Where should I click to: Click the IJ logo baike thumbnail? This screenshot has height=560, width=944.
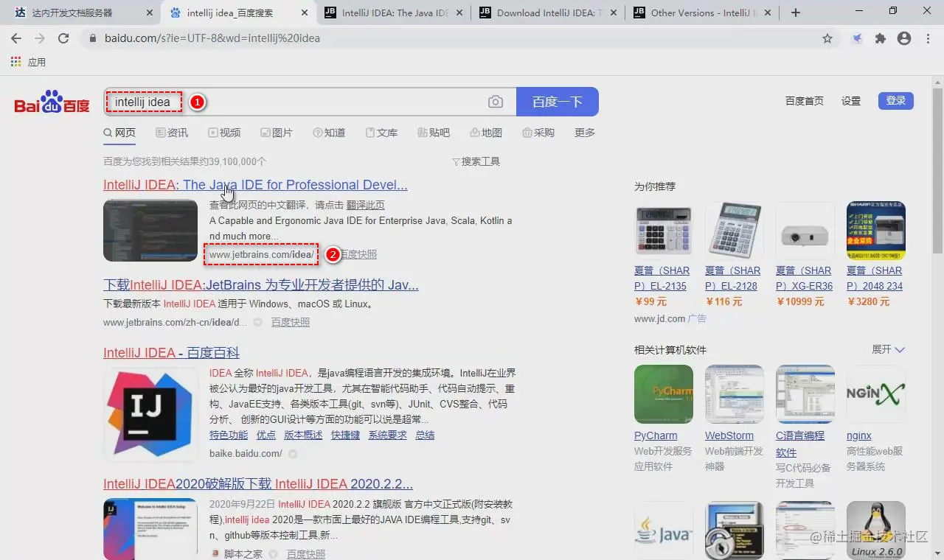[150, 413]
